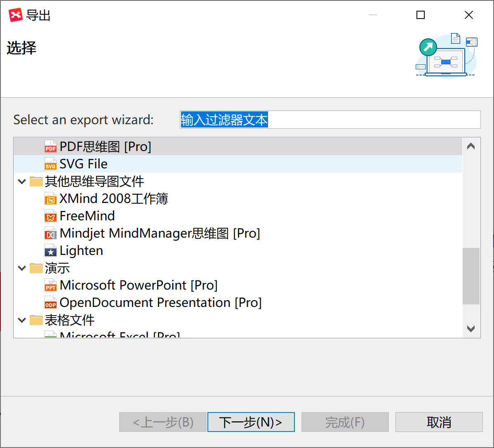Image resolution: width=494 pixels, height=448 pixels.
Task: Click the scroll down arrow in list
Action: [x=471, y=328]
